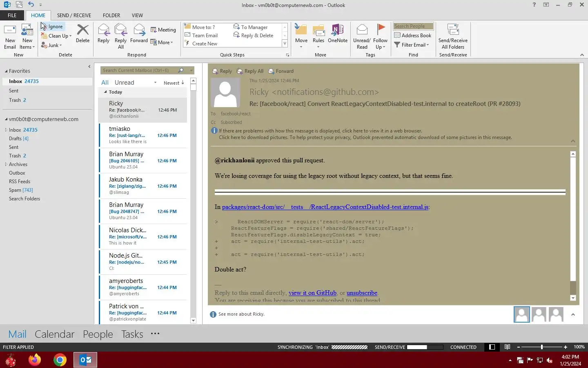This screenshot has width=588, height=368.
Task: Open the ReactLegacyContextDisabled-test.internal.js link
Action: point(325,207)
